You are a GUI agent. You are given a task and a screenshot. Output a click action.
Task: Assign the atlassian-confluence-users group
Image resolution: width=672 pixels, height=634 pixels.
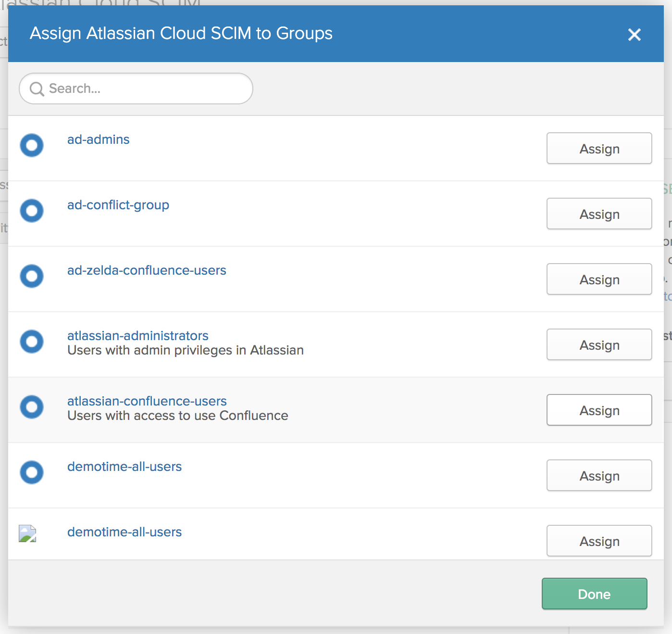599,410
